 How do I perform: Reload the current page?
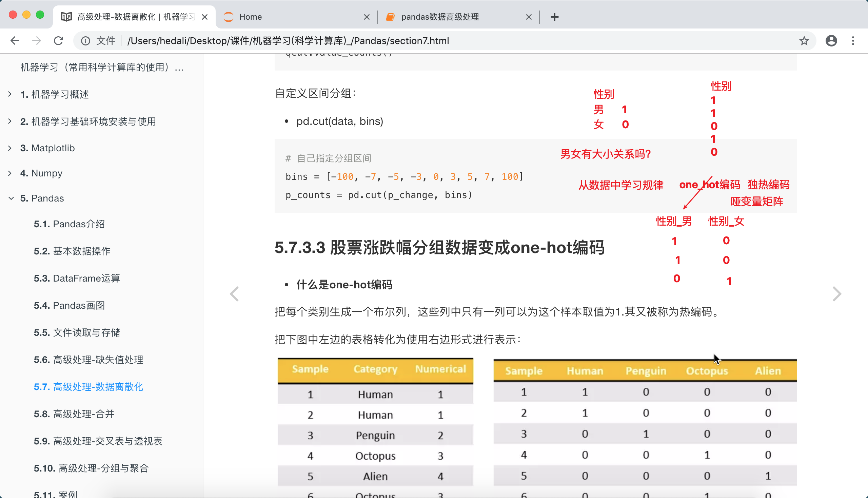[58, 41]
